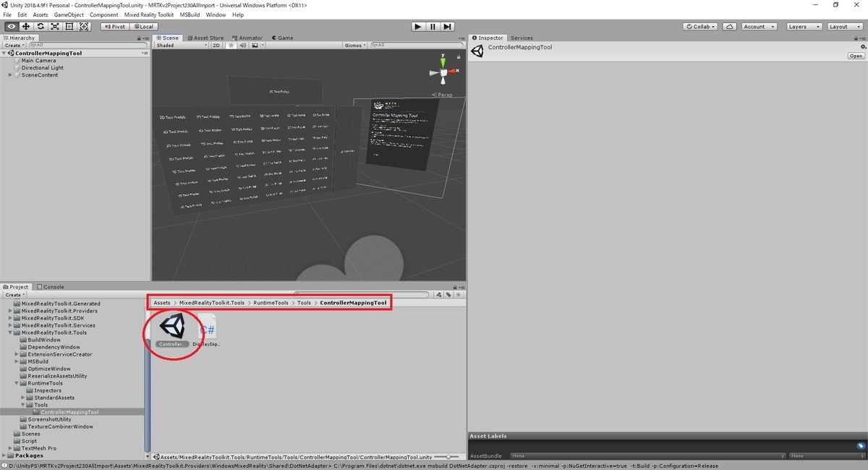This screenshot has width=868, height=470.
Task: Click MixedRealityToolkit.Tools in the breadcrumb
Action: (212, 302)
